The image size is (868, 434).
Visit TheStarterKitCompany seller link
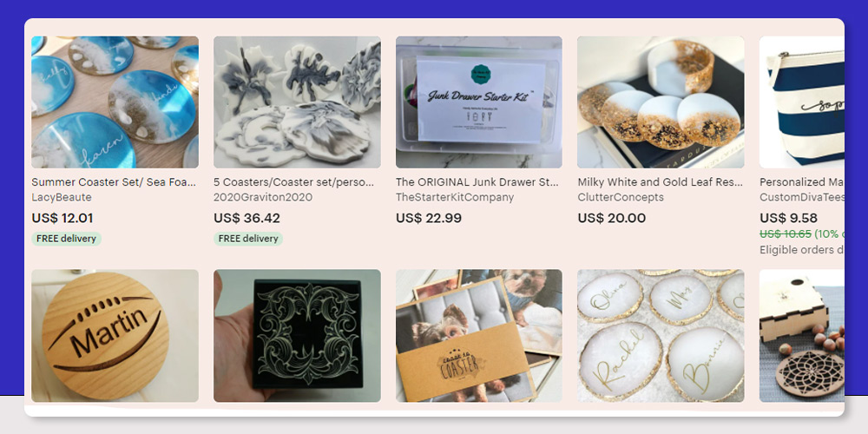coord(455,197)
